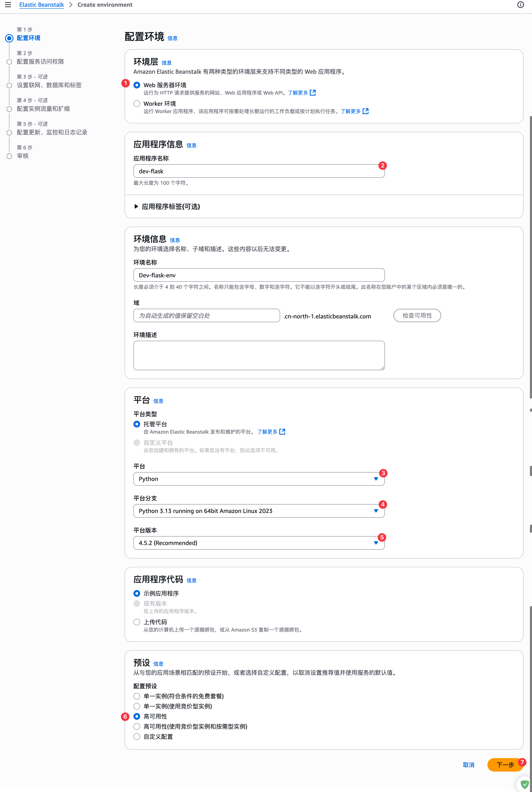Screen dimensions: 532x792
Task: Click the 信息 link next to 预设 heading
Action: coord(158,664)
